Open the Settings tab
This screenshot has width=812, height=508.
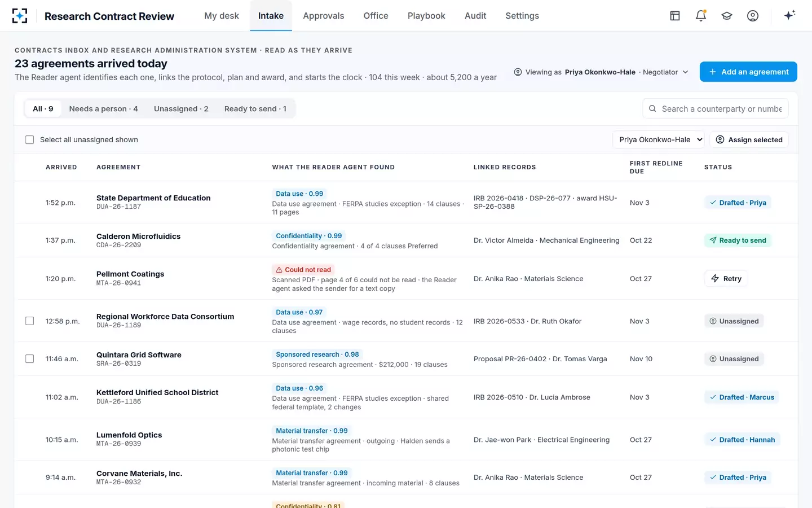pyautogui.click(x=522, y=16)
